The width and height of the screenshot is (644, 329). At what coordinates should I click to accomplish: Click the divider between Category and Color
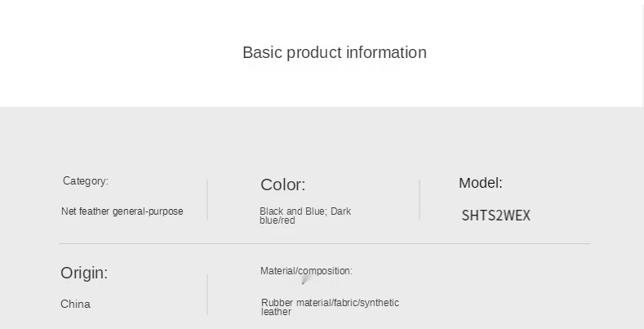coord(207,200)
